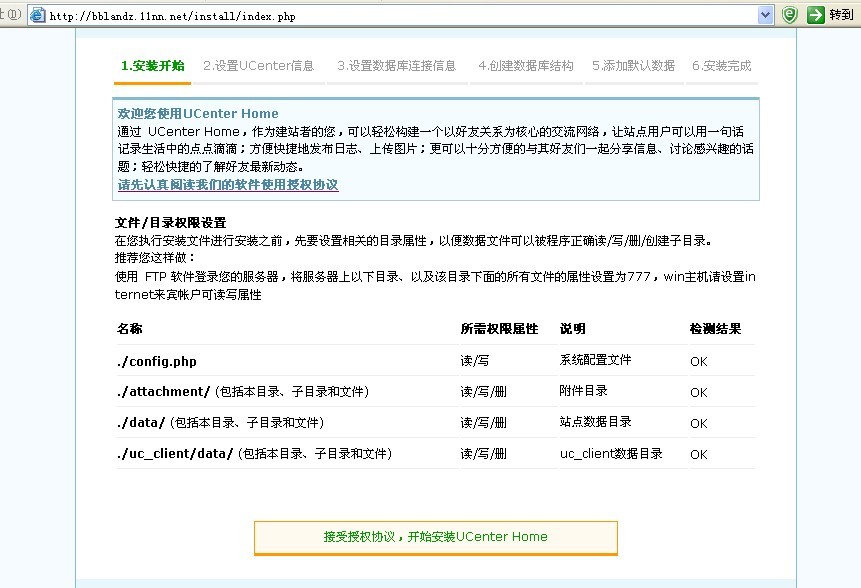This screenshot has width=861, height=588.
Task: Click 读/写/删 permission in attachment row
Action: [484, 391]
